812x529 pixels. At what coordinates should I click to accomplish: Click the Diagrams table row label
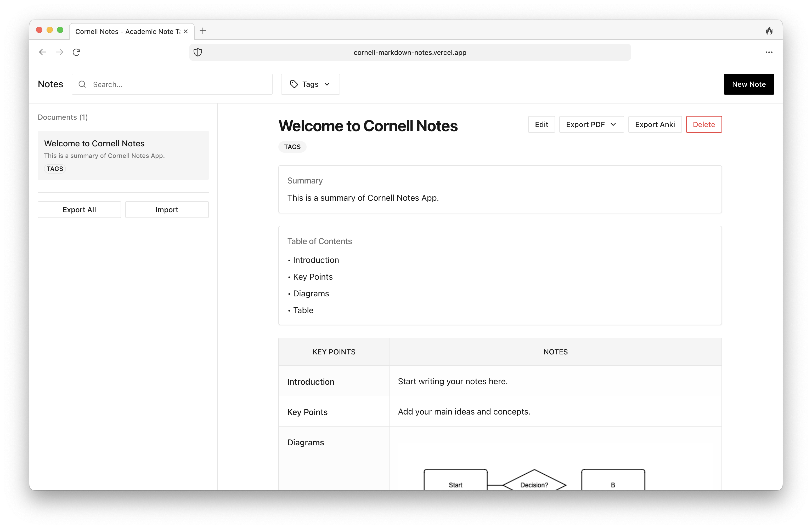305,442
